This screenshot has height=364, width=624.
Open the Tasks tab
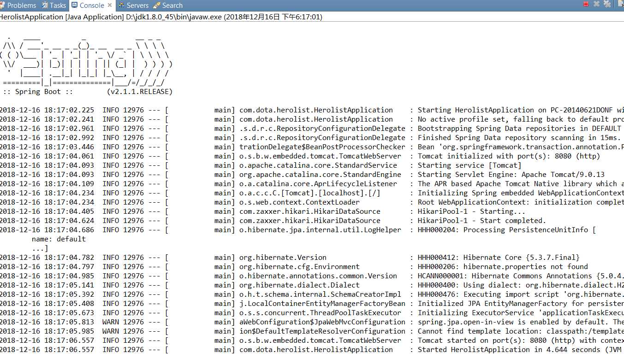54,6
